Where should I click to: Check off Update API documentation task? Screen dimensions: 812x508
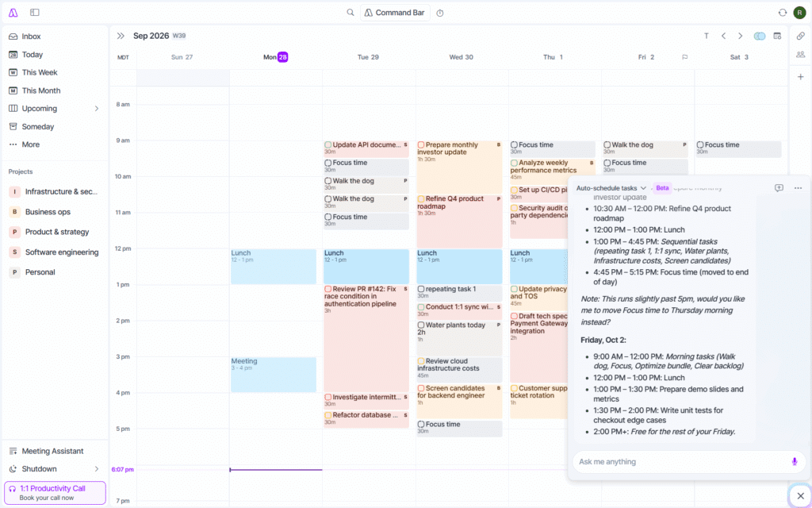327,145
